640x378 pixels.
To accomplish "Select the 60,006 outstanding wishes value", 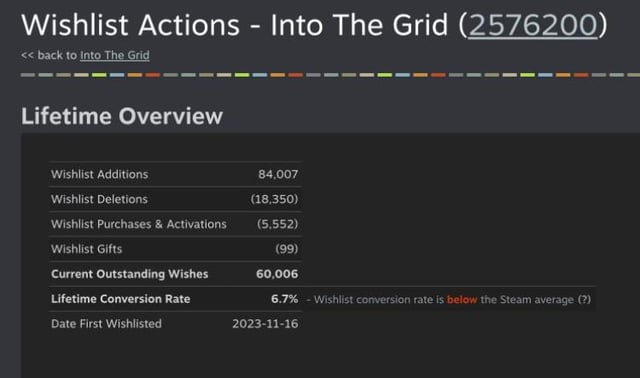I will pos(277,274).
